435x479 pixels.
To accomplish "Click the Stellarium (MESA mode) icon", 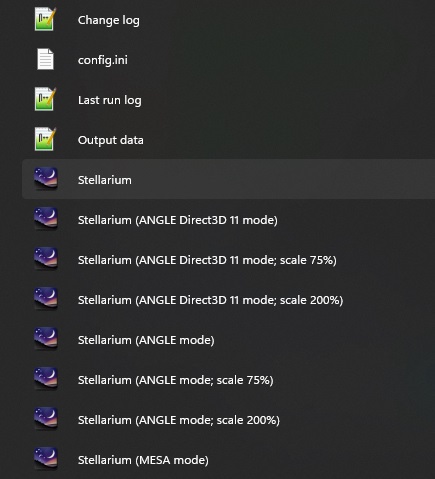I will point(46,459).
